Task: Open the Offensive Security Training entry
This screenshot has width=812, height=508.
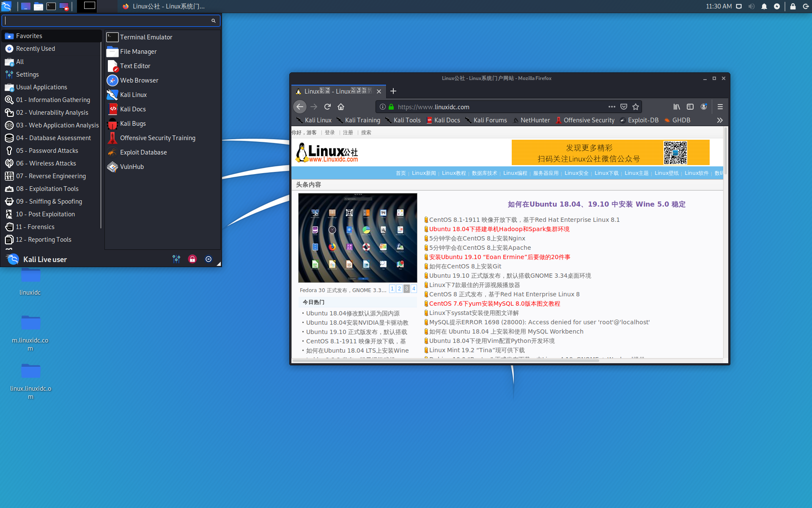Action: click(x=163, y=138)
